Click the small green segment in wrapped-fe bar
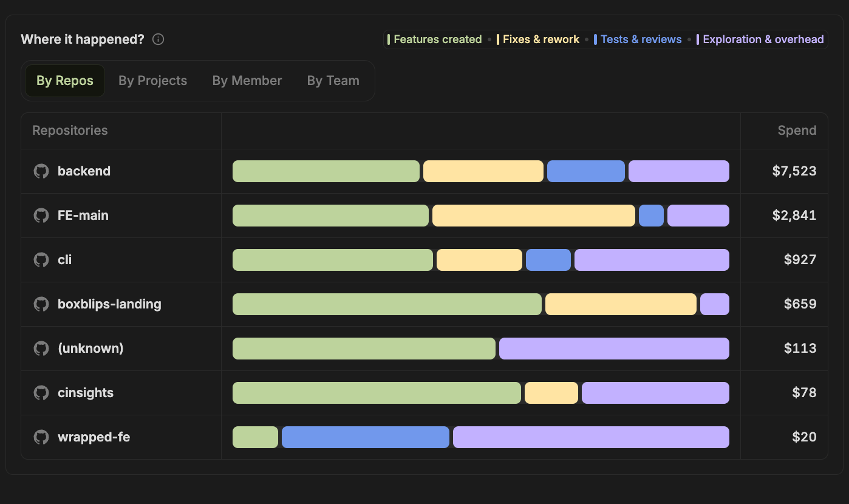This screenshot has width=849, height=504. pyautogui.click(x=255, y=437)
